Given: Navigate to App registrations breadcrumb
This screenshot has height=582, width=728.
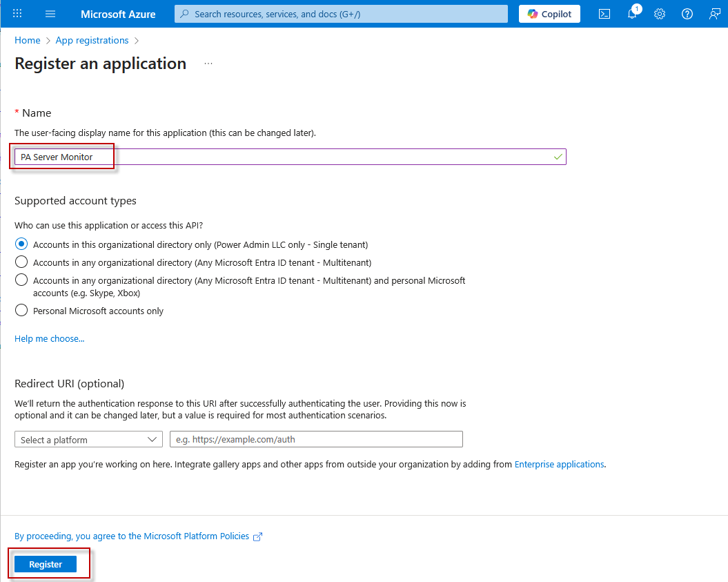Looking at the screenshot, I should pyautogui.click(x=92, y=41).
